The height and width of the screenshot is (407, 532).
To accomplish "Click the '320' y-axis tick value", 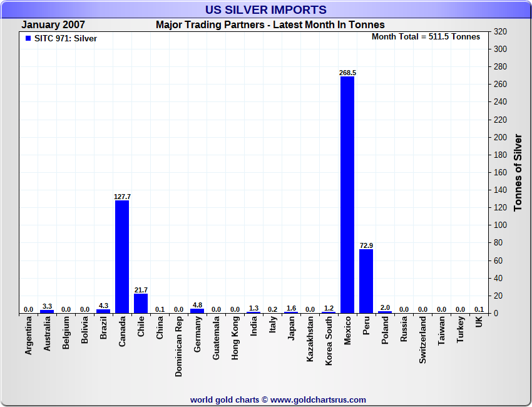I will 500,31.
